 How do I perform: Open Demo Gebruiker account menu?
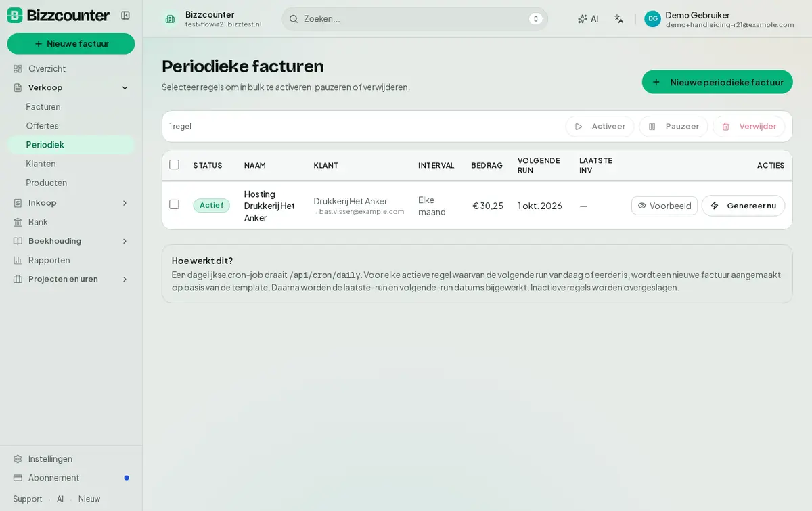coord(719,19)
